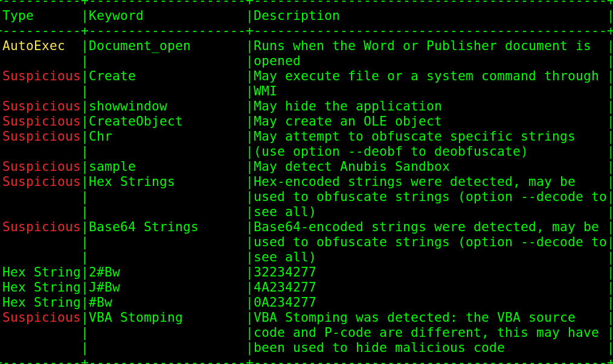Click the "Document_open" keyword
Viewport: 613px width, 364px height.
(140, 46)
